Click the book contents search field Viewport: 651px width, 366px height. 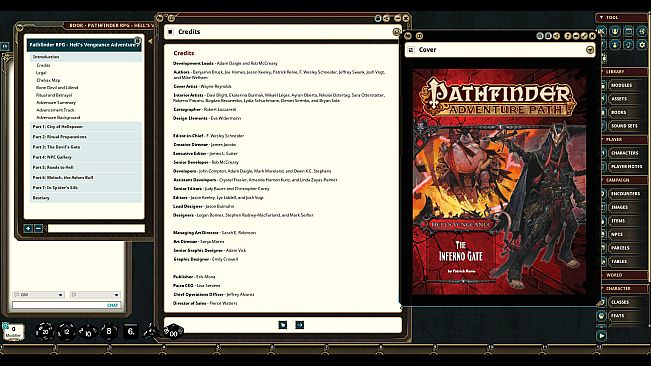(96, 228)
